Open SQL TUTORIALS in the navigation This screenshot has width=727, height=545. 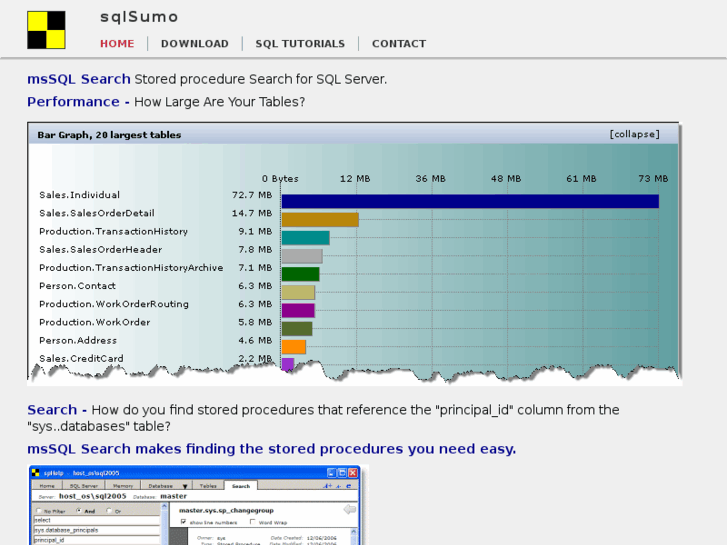300,44
